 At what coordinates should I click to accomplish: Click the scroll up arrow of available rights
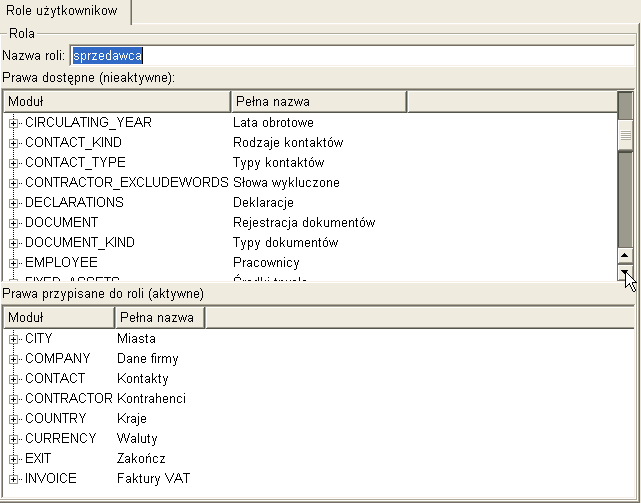coord(625,256)
